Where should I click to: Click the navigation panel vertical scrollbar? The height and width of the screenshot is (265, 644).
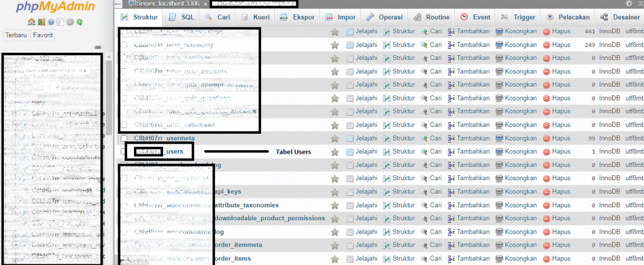pyautogui.click(x=109, y=97)
